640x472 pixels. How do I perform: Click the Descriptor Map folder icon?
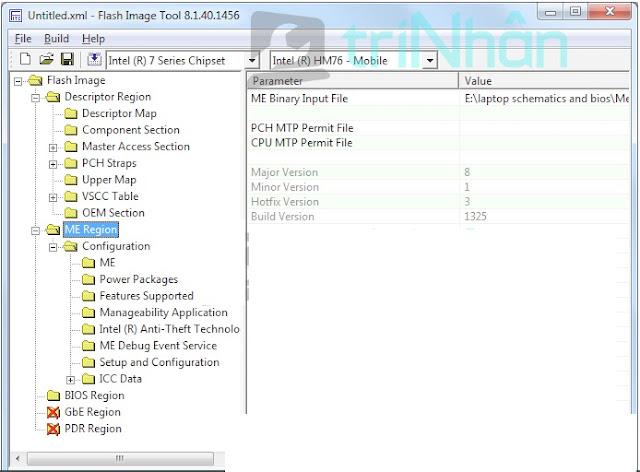[71, 114]
